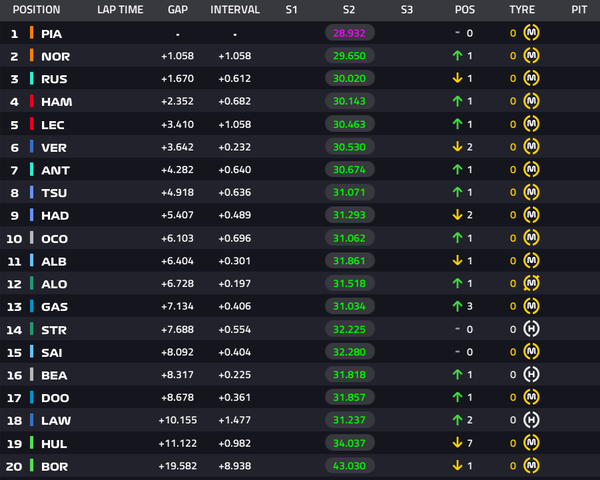Click the tyre icon for ANT
Screen dimensions: 600x480
click(531, 170)
